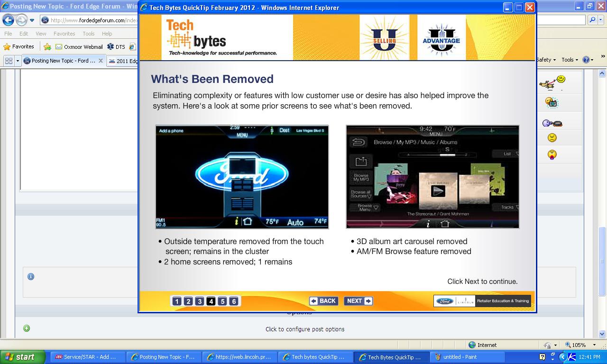
Task: Click the Ford Lincoln Retailer Education logo
Action: click(x=482, y=301)
